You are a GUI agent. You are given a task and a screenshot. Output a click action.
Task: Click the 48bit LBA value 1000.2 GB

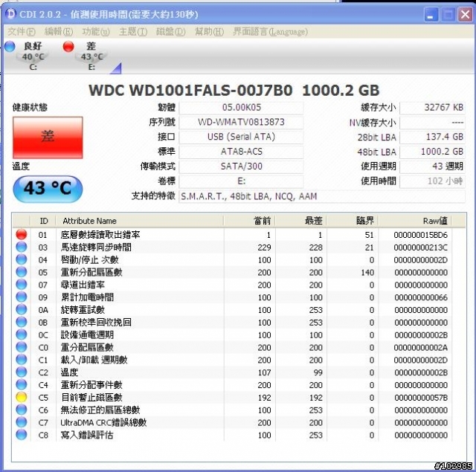[432, 152]
